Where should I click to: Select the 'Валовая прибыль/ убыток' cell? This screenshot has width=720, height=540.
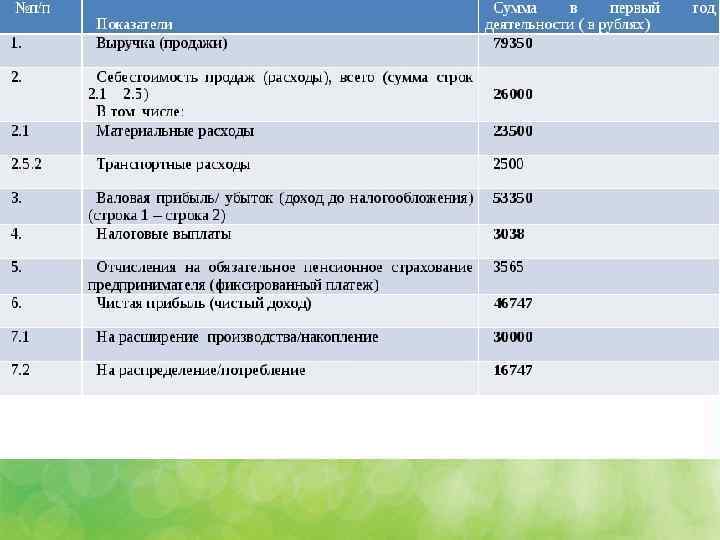[280, 206]
